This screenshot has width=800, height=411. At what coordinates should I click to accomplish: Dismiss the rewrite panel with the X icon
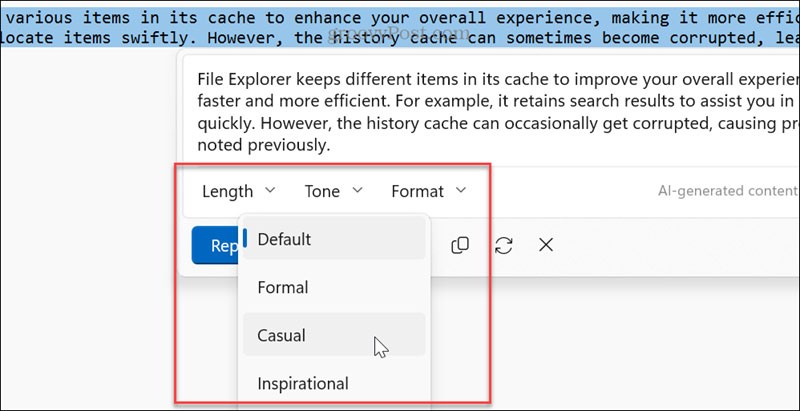[x=546, y=245]
